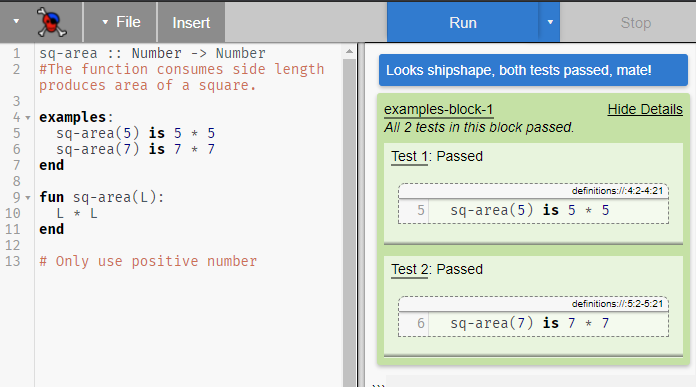The height and width of the screenshot is (387, 696).
Task: Collapse the examples block fold arrow
Action: pyautogui.click(x=28, y=118)
